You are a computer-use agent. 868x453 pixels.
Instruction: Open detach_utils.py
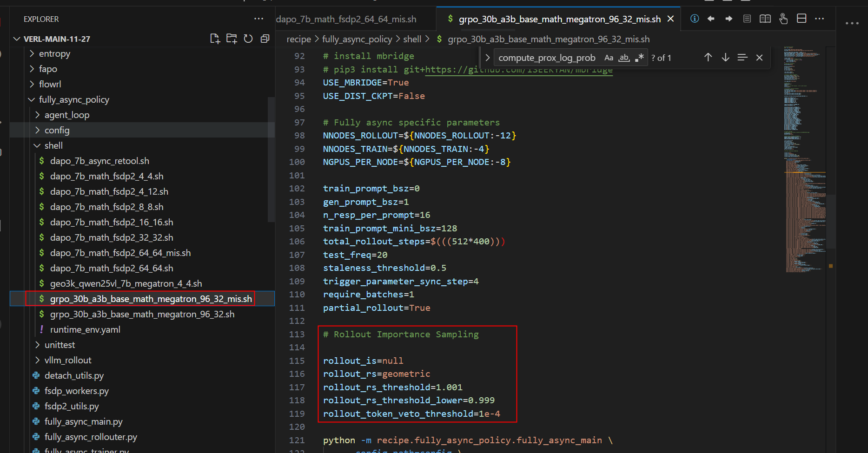coord(74,375)
